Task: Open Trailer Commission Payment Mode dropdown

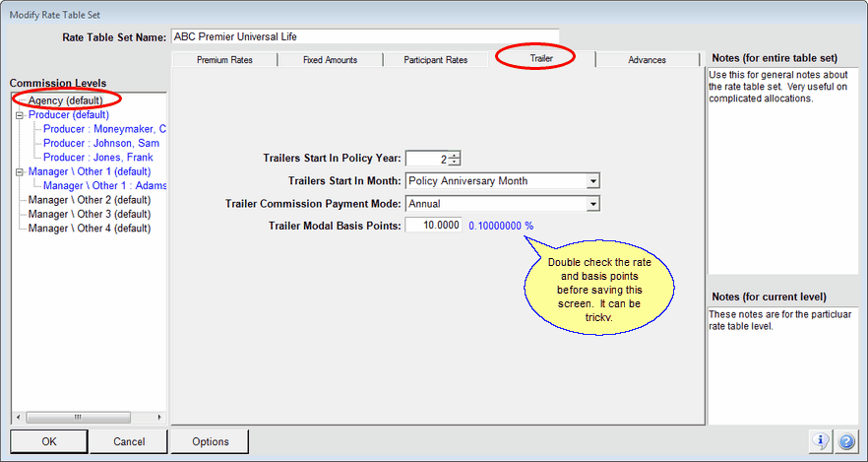Action: 592,204
